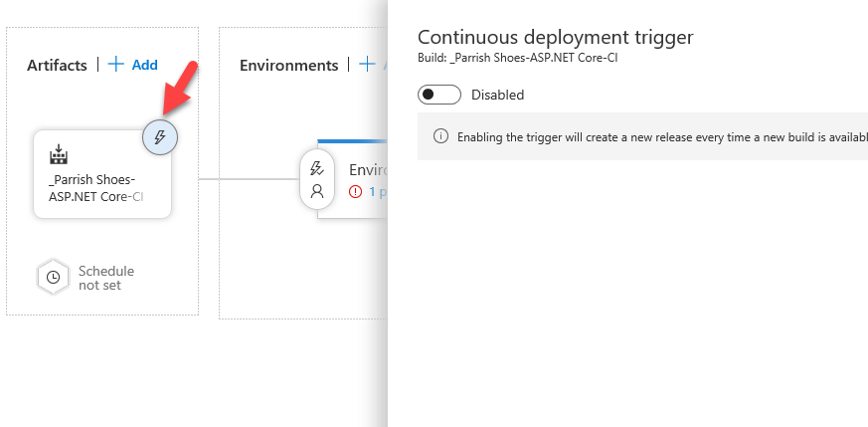Click the Disabled label next to toggle
This screenshot has height=427, width=868.
497,96
